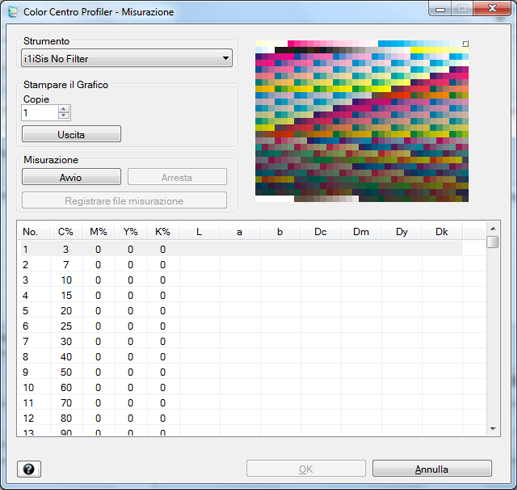Click the Y% column header

[130, 232]
